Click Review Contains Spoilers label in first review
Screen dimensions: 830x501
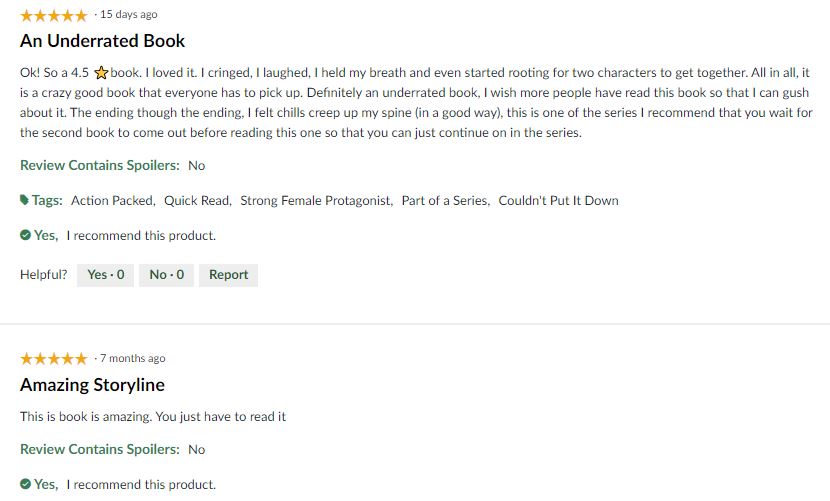click(x=100, y=165)
